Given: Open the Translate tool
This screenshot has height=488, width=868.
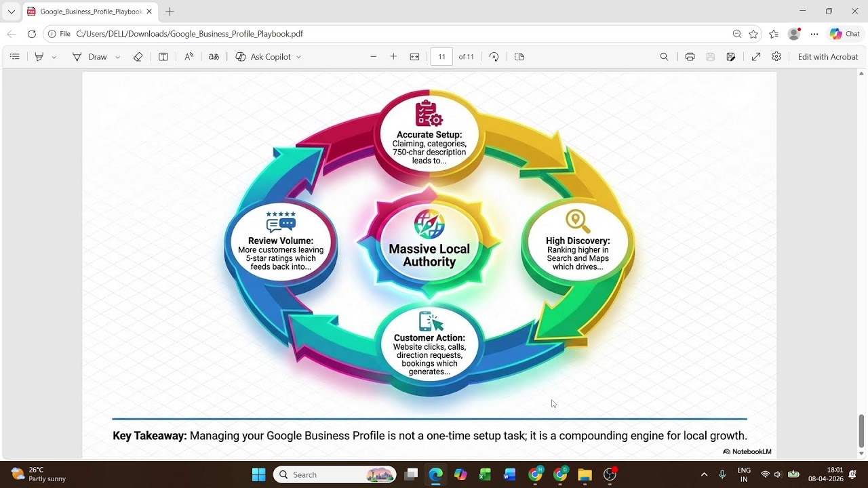Looking at the screenshot, I should (214, 57).
